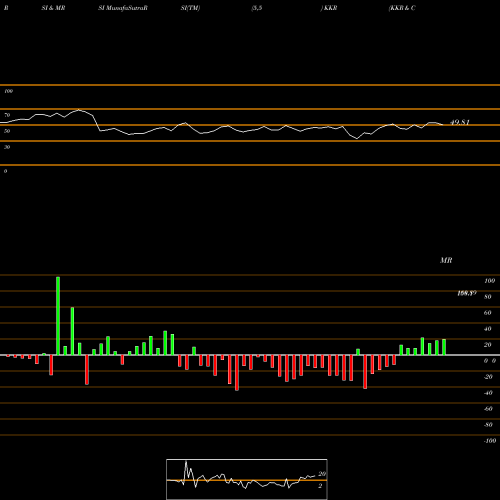
Task: Click the MR right axis label 40
Action: [488, 329]
